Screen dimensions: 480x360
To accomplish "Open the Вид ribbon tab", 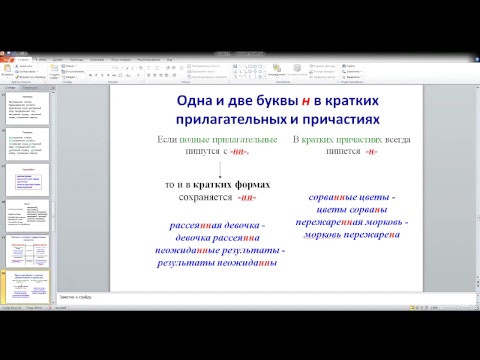I will [169, 60].
